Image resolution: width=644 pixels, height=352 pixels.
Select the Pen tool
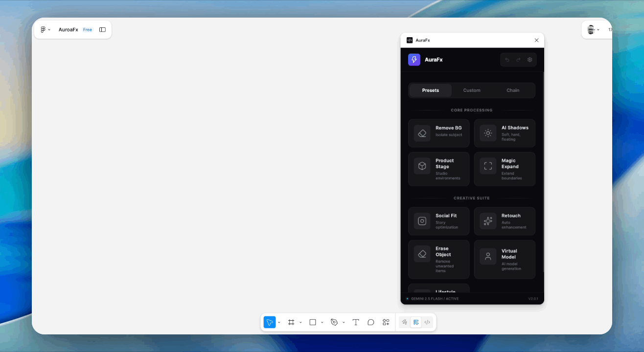[334, 322]
